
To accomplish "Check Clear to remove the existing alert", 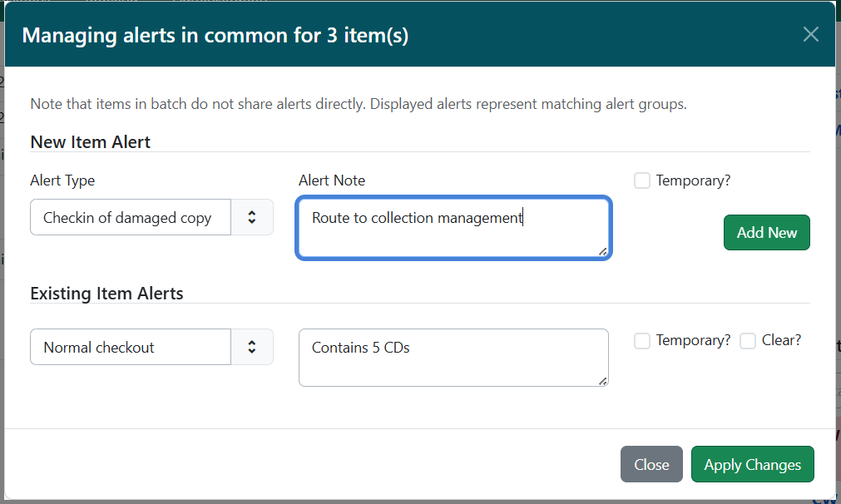I will (x=747, y=340).
